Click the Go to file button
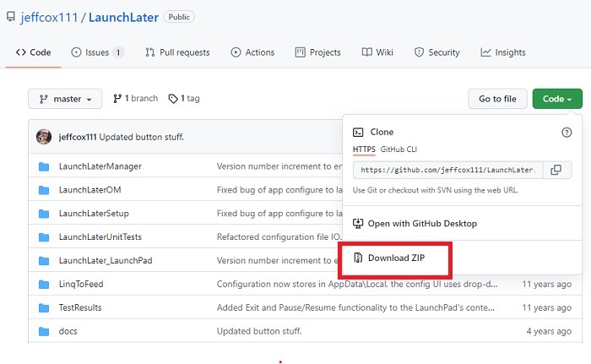591x364 pixels. coord(497,99)
